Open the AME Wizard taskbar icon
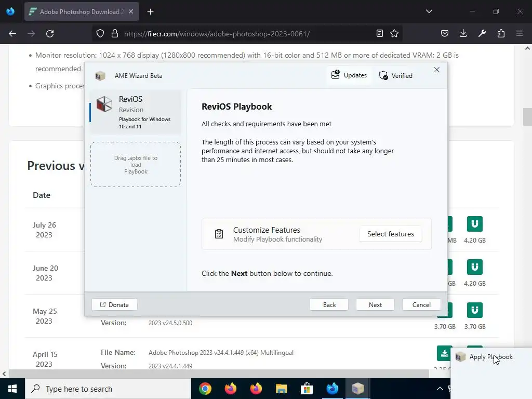 click(357, 389)
